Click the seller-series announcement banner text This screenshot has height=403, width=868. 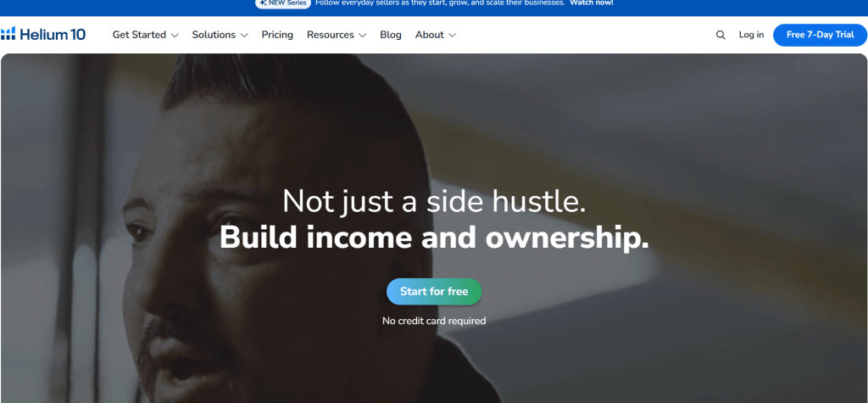(x=440, y=3)
